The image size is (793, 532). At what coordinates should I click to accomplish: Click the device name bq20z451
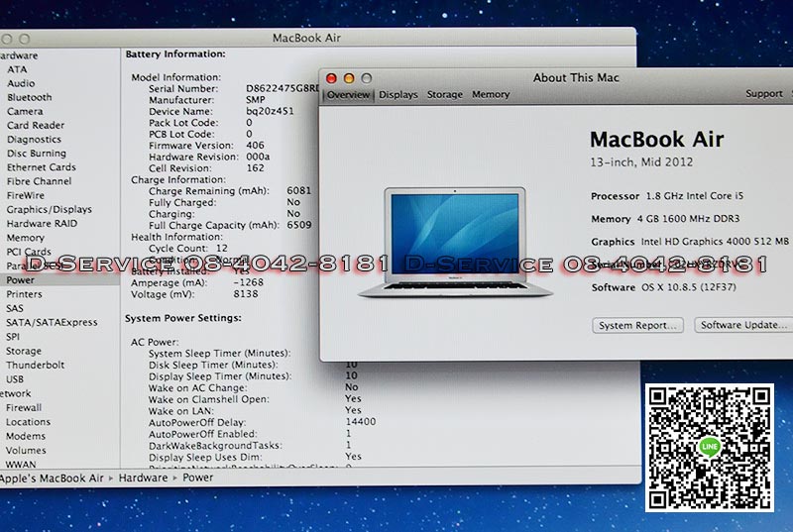coord(270,111)
